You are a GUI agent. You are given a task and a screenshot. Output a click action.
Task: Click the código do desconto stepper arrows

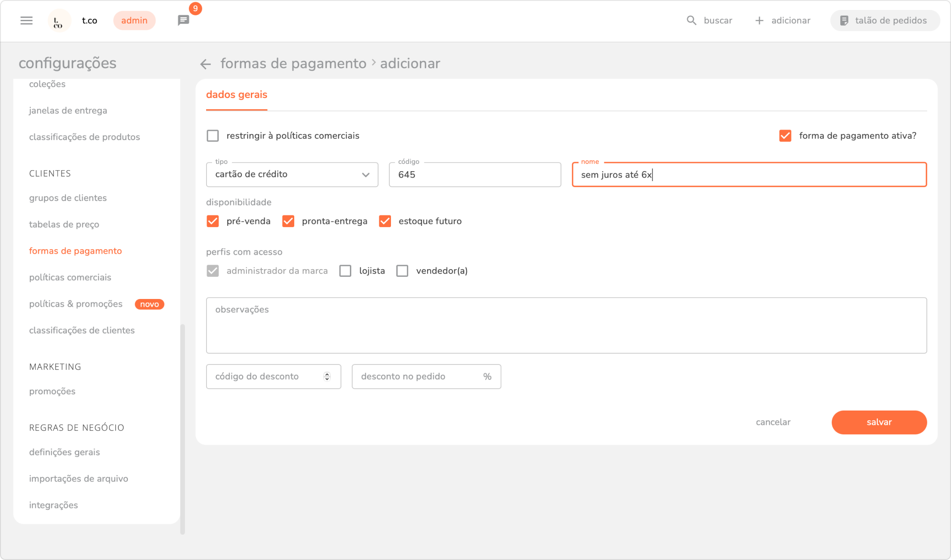(327, 376)
